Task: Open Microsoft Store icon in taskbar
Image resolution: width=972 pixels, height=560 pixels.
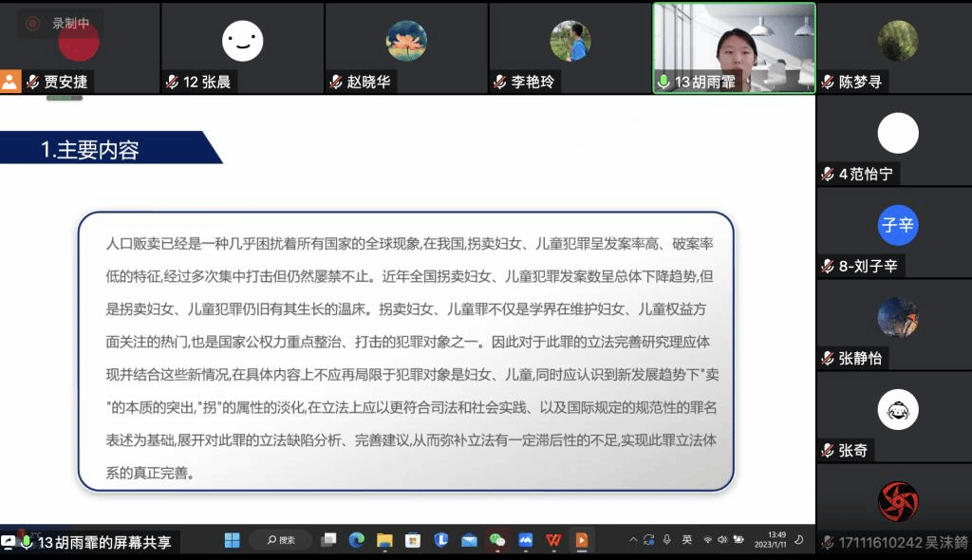Action: point(413,540)
